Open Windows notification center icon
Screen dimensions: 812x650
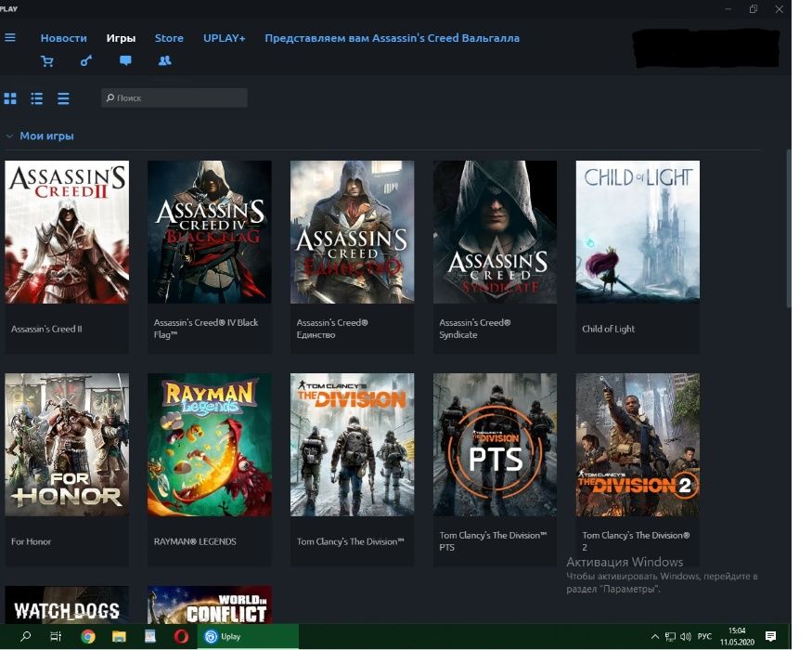(x=770, y=636)
